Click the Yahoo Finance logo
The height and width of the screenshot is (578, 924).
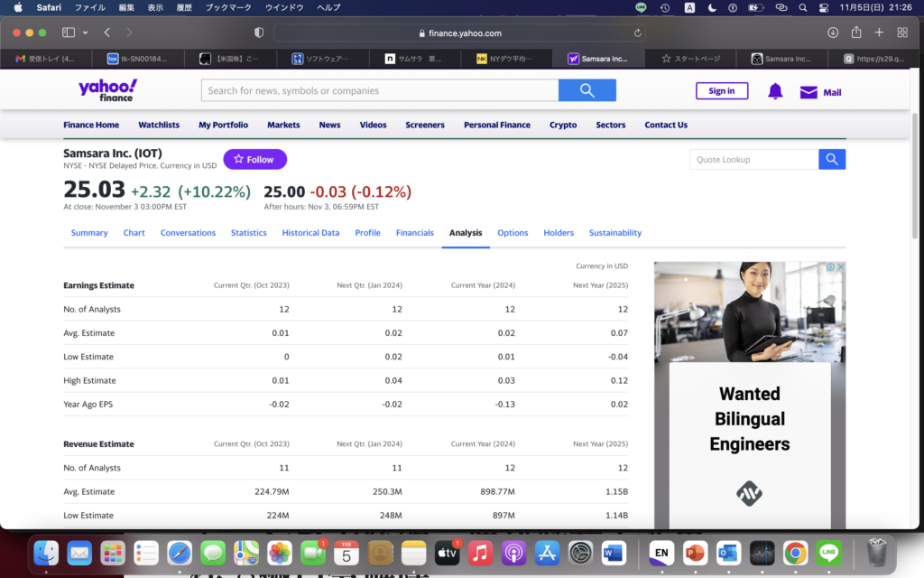coord(107,90)
